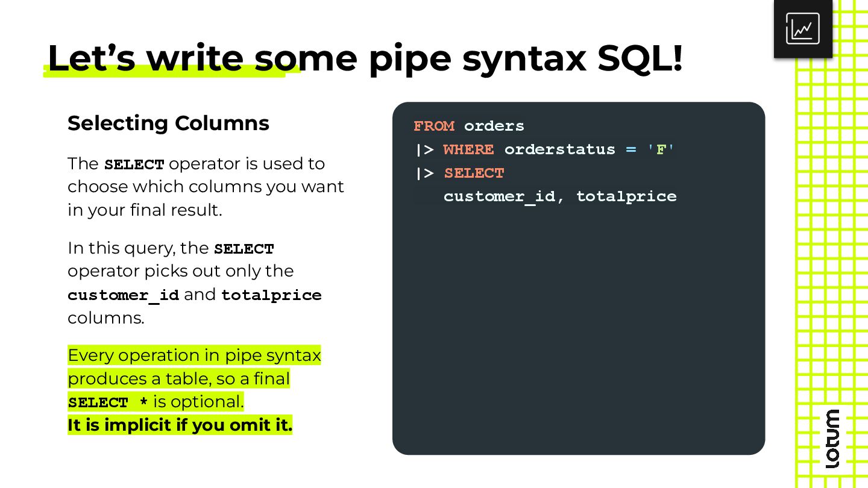The height and width of the screenshot is (488, 868).
Task: Click the bold 'It is implicit if you omit it.' line
Action: pyautogui.click(x=180, y=425)
